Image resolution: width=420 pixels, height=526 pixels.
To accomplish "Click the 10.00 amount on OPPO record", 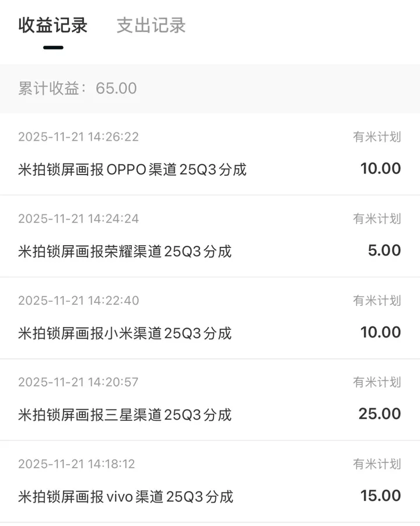I will coord(380,169).
